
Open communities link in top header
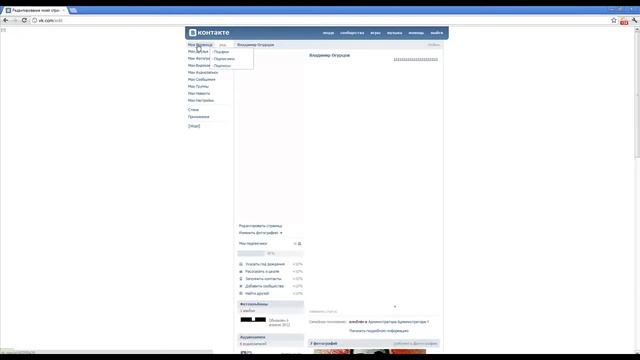pos(352,33)
